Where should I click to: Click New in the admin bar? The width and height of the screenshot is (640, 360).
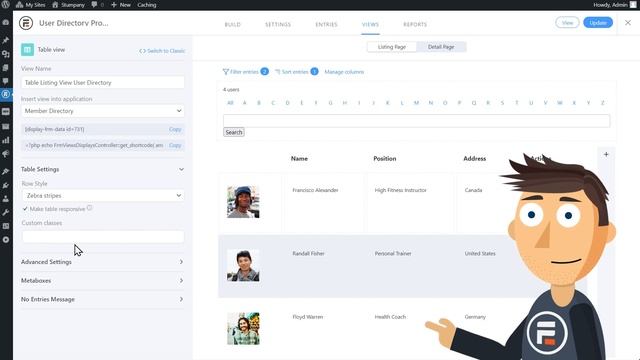(x=121, y=5)
